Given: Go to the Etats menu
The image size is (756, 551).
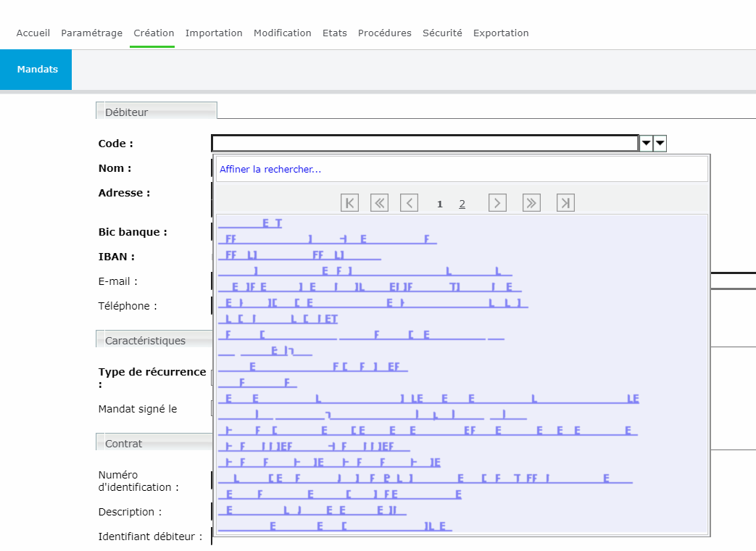Looking at the screenshot, I should 334,33.
